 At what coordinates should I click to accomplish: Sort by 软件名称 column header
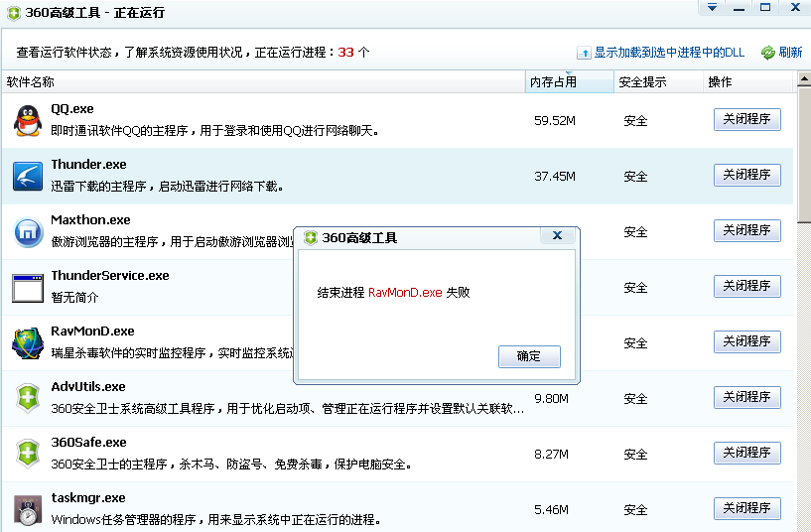(x=263, y=81)
